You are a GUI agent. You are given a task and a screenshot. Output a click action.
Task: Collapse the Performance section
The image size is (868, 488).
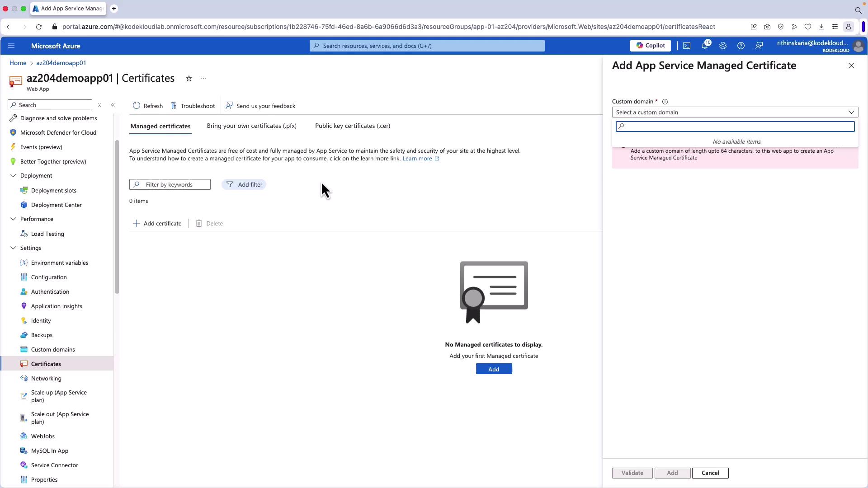(13, 219)
